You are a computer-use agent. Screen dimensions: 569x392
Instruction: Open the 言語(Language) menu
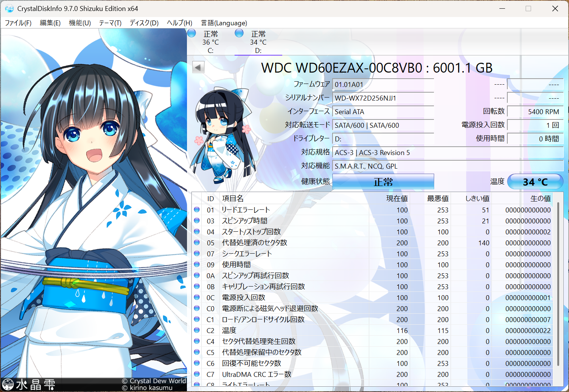(x=224, y=23)
